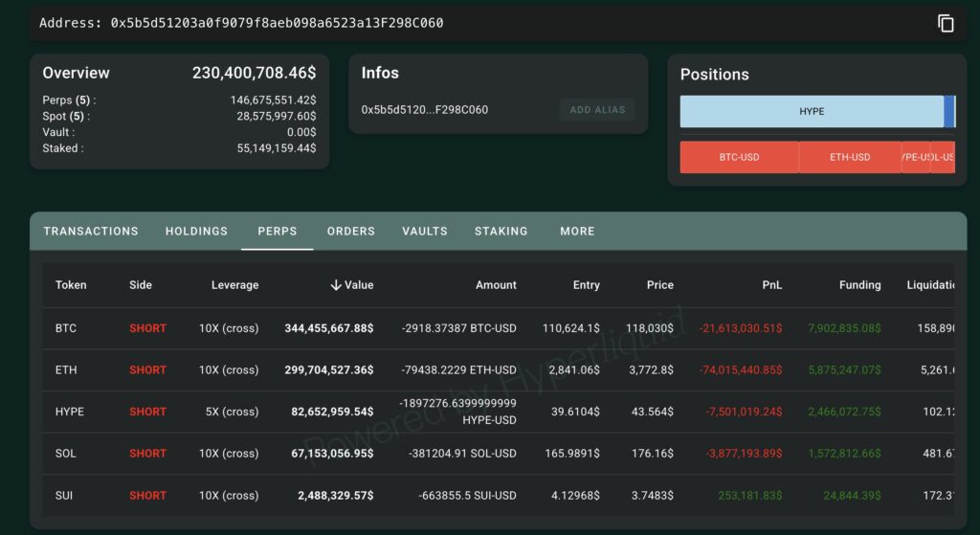This screenshot has height=535, width=980.
Task: Click the ADD ALIAS button
Action: [597, 110]
